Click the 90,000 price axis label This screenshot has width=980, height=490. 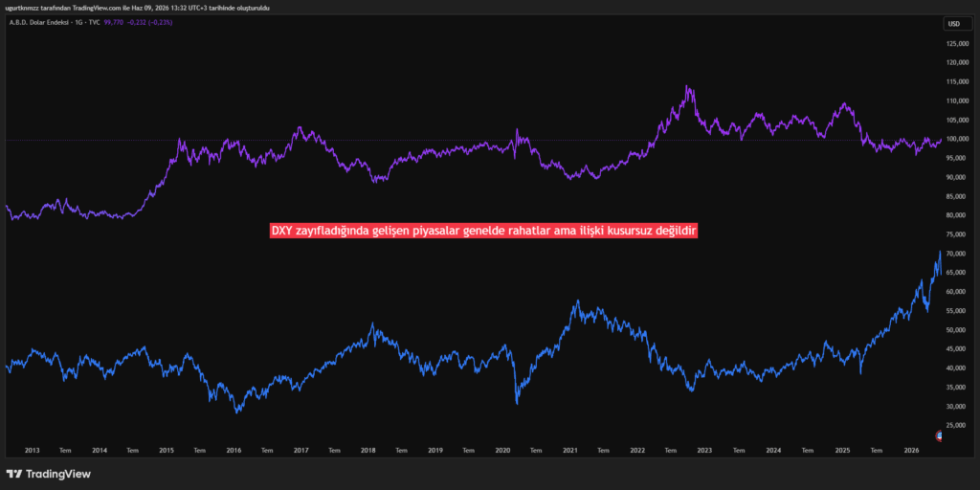[958, 177]
